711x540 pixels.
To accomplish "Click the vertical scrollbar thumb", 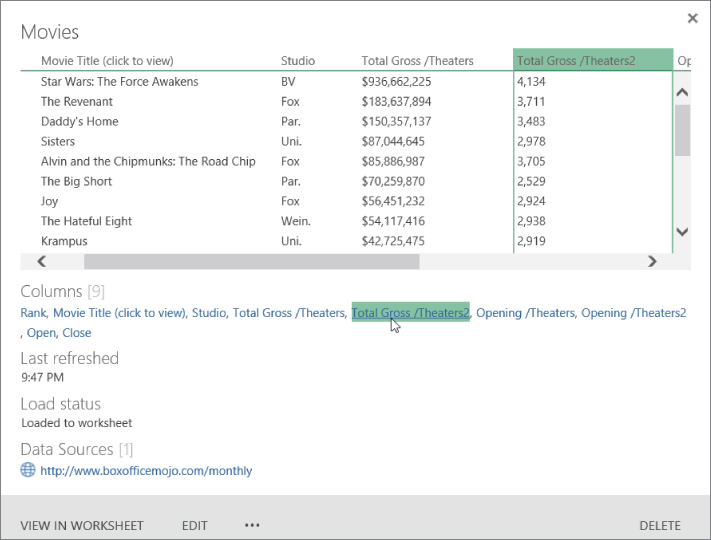I will coord(682,131).
